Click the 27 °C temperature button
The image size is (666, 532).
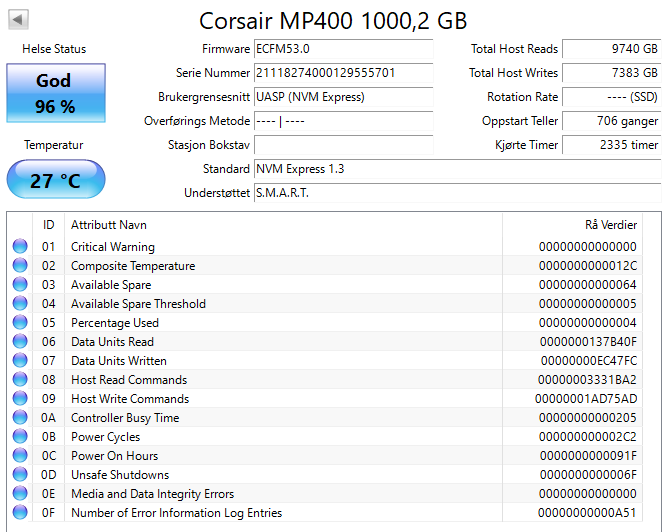tap(56, 180)
